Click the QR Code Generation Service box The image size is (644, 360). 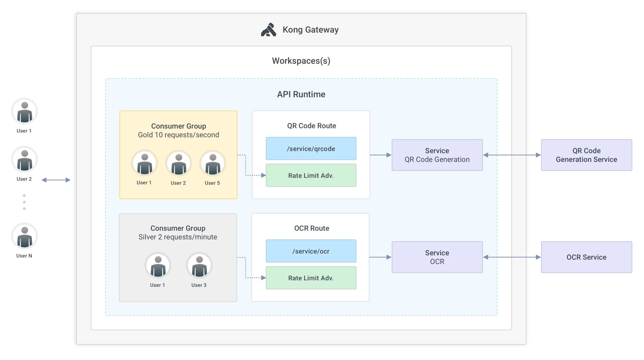[x=587, y=155]
